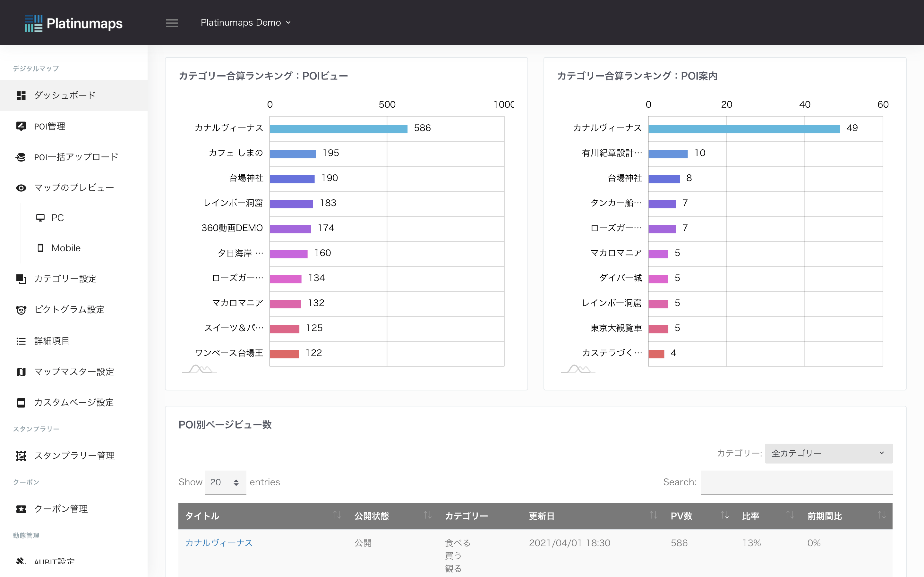Viewport: 924px width, 577px height.
Task: Open the 全カテゴリー category dropdown
Action: [828, 453]
